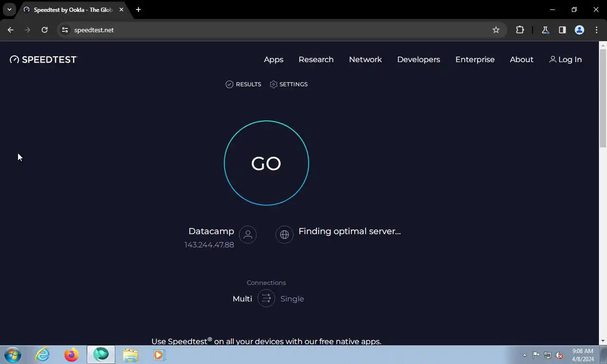
Task: Open the tab search dropdown arrow
Action: pos(9,9)
